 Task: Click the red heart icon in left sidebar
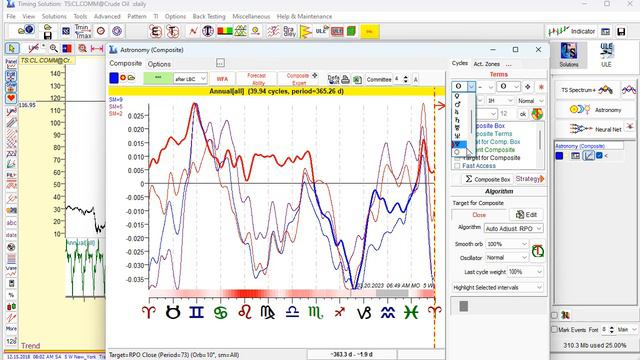coord(11,98)
